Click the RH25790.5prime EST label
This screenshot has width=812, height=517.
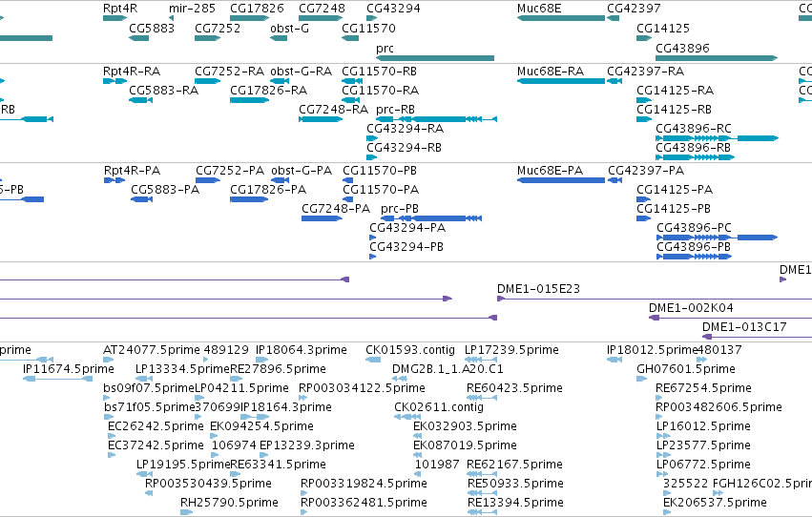229,503
